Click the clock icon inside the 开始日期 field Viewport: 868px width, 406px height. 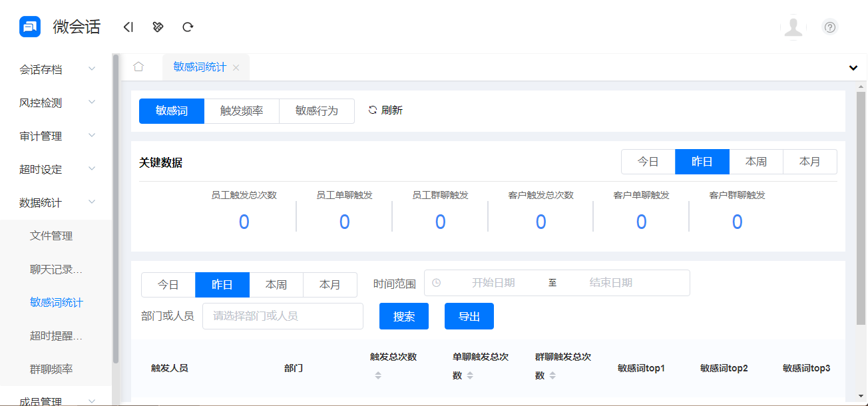pos(437,283)
